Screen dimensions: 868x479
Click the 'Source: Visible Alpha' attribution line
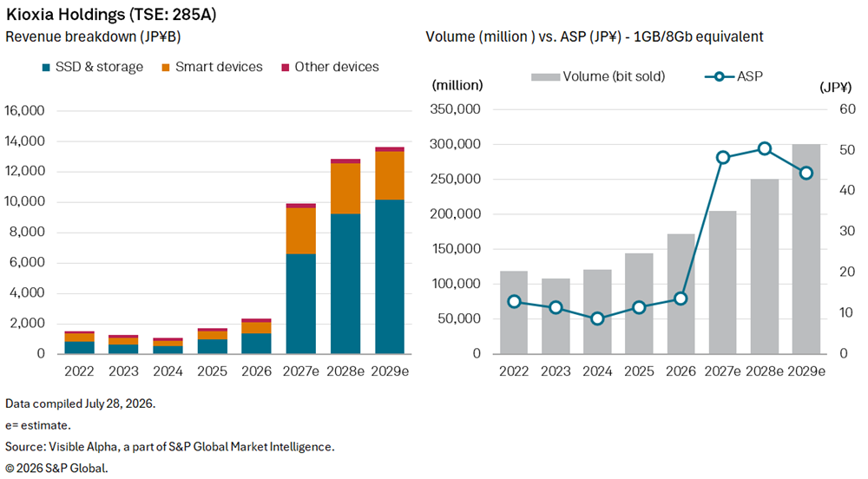click(x=170, y=446)
